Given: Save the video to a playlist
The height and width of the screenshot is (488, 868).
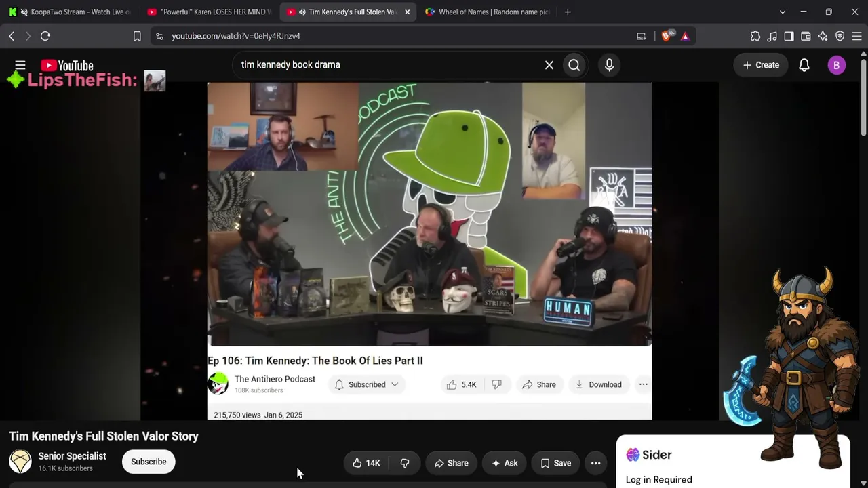Looking at the screenshot, I should pyautogui.click(x=555, y=463).
